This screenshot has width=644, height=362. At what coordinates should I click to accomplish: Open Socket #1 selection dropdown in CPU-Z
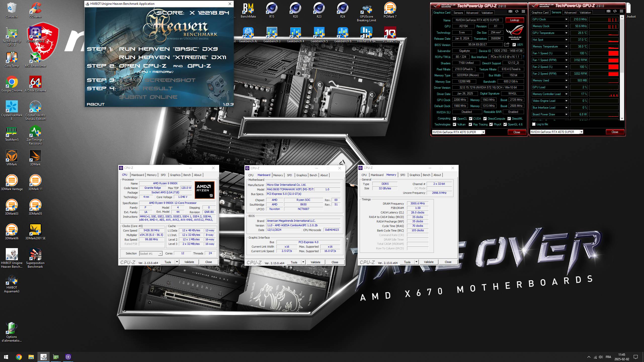160,254
